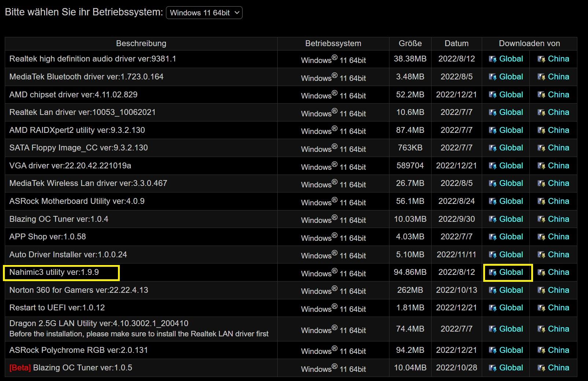Click the Global download icon for APP Shop
Viewport: 588px width, 381px height.
pyautogui.click(x=493, y=237)
